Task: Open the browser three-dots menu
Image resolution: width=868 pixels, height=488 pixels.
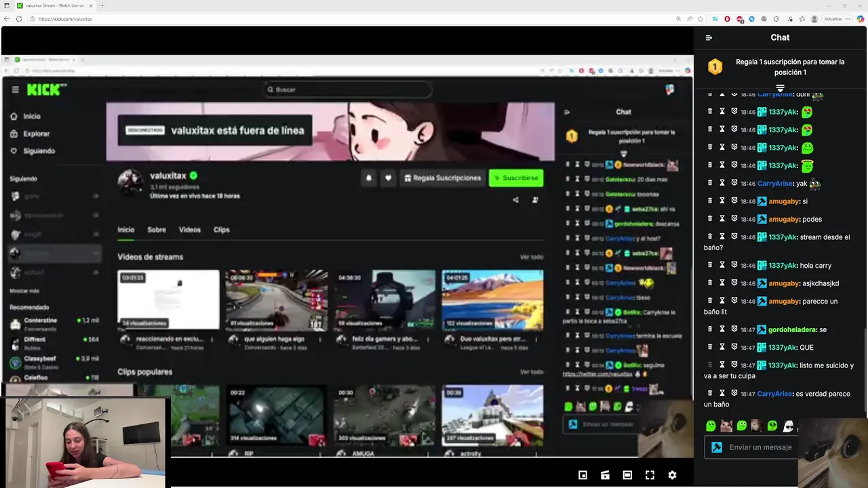Action: click(849, 19)
